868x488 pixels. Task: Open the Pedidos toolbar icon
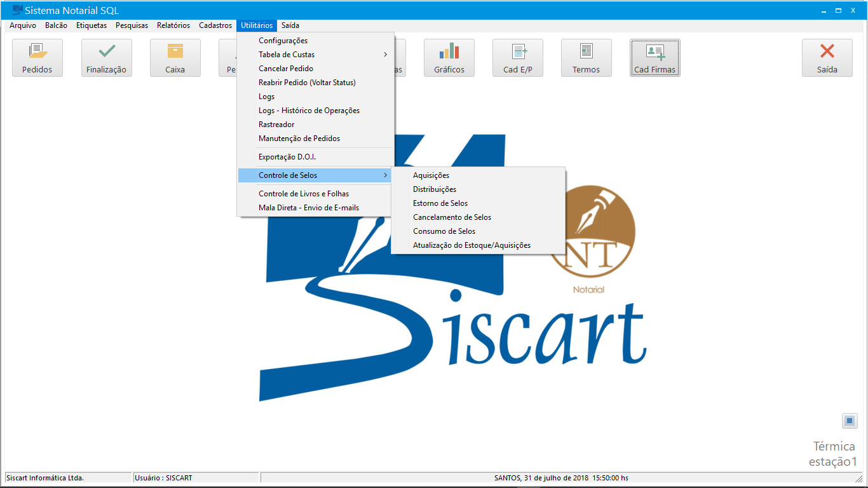coord(37,58)
